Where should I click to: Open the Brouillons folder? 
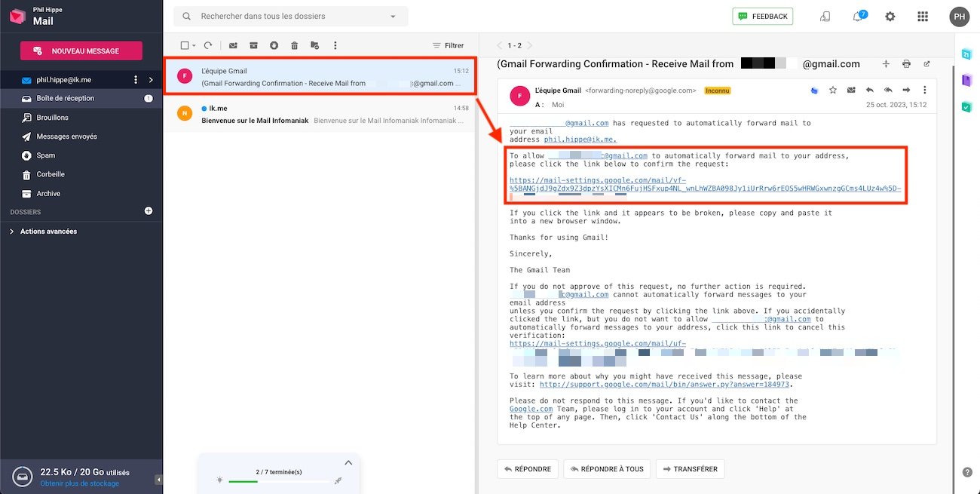pos(81,118)
